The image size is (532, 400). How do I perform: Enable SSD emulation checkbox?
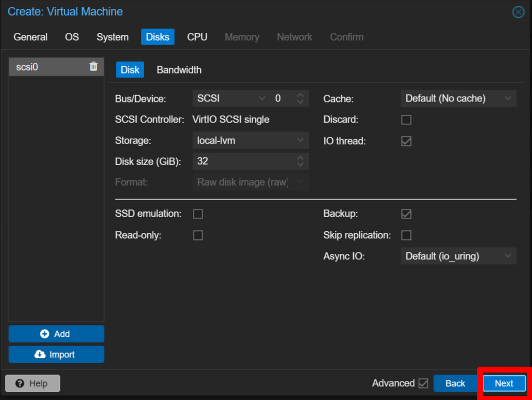[198, 214]
